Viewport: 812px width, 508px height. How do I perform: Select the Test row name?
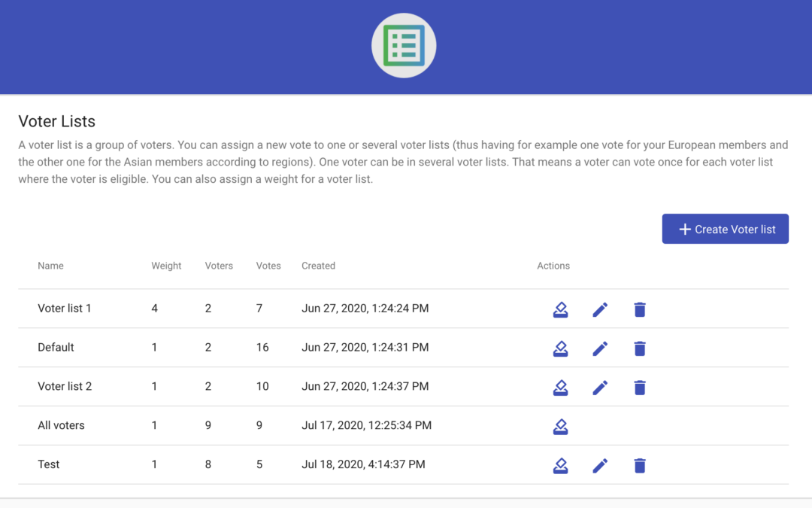[49, 464]
